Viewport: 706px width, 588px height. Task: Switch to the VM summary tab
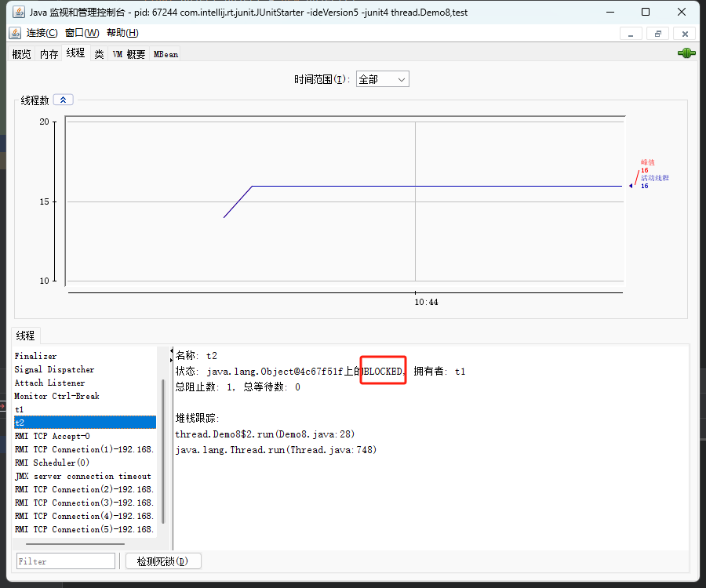[129, 54]
